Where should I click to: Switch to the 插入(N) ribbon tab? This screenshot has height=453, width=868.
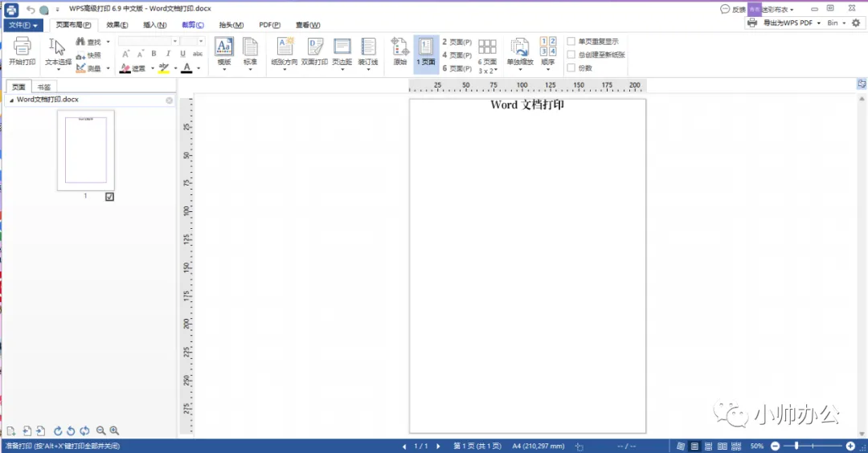154,25
